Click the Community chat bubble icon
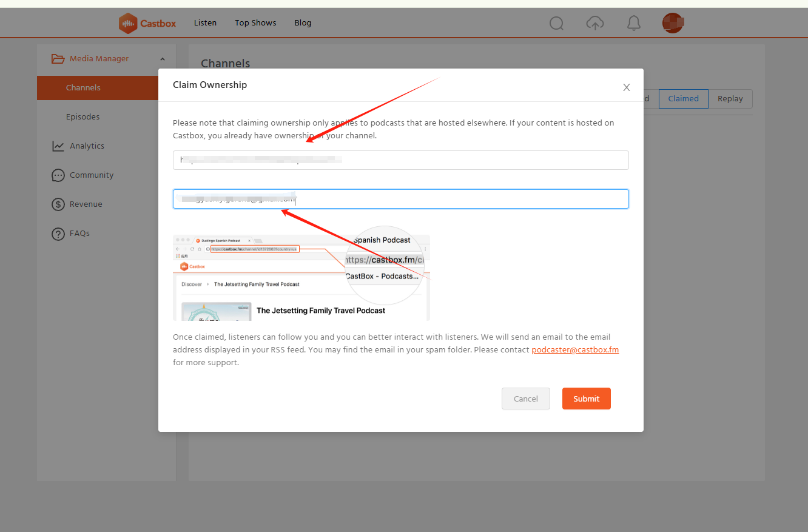This screenshot has height=532, width=808. (x=58, y=175)
